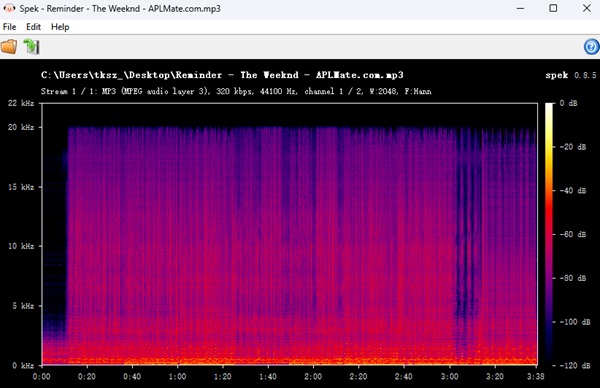This screenshot has width=600, height=388.
Task: Click the 2:40 time axis label
Action: [x=404, y=377]
